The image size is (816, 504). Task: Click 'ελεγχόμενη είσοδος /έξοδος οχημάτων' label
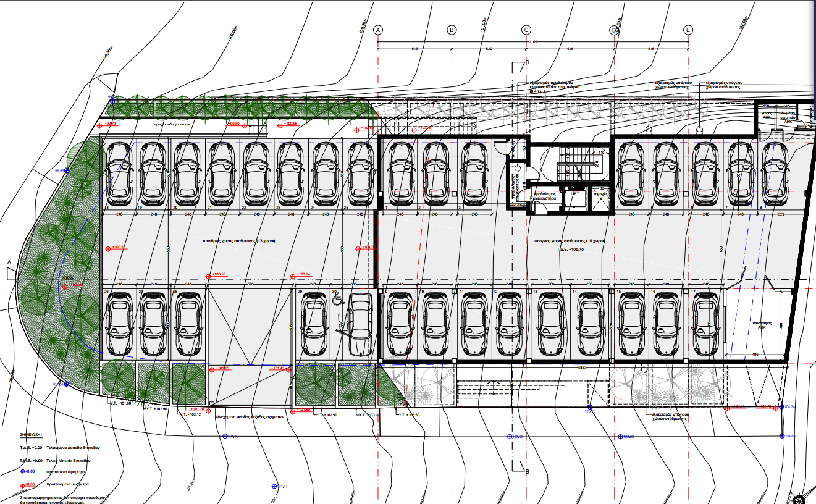(250, 417)
